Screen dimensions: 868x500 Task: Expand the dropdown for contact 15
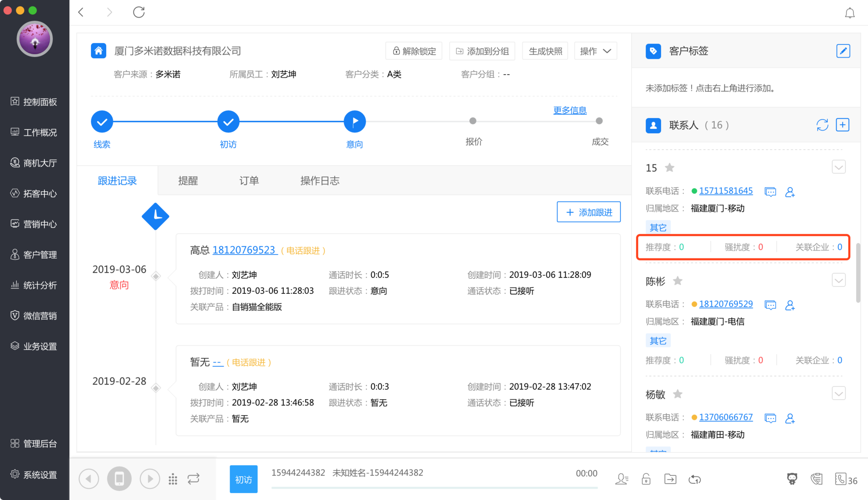[x=839, y=167]
